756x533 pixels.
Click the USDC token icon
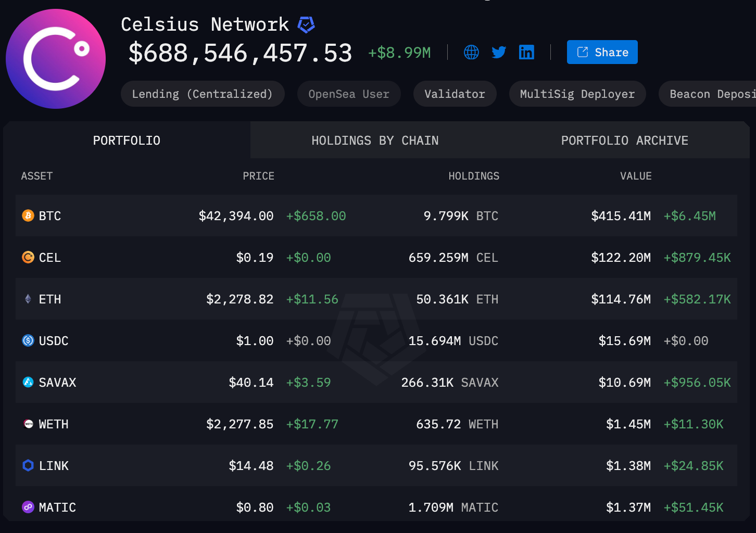pos(28,340)
